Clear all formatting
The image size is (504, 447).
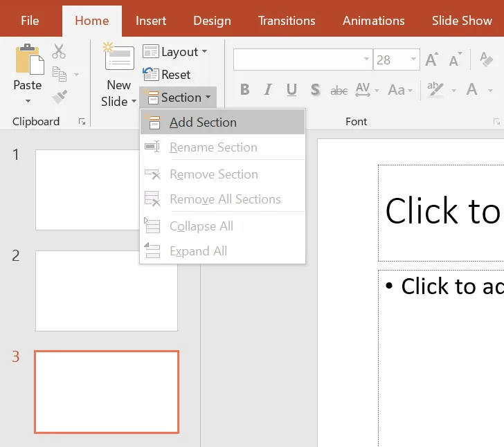click(486, 60)
